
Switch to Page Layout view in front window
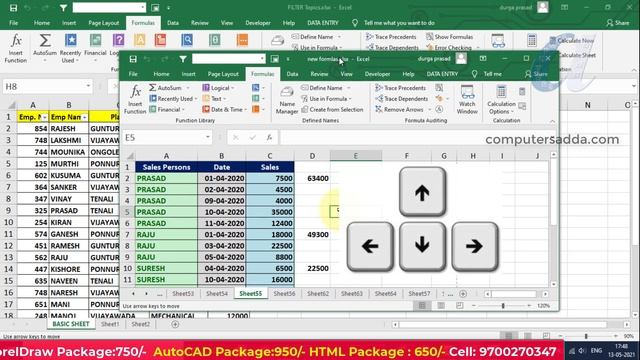[441, 305]
